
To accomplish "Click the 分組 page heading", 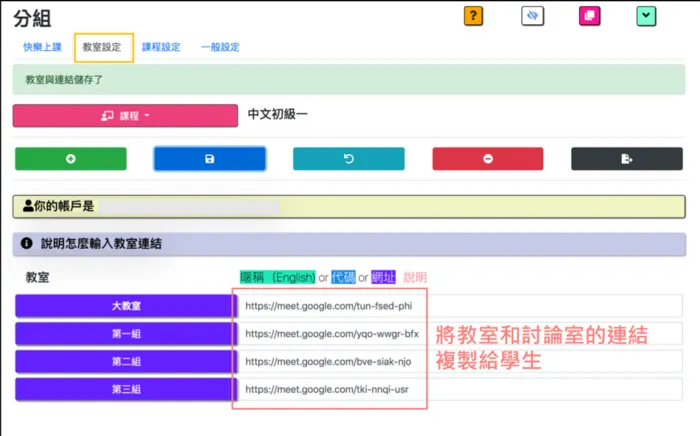I will [x=32, y=19].
